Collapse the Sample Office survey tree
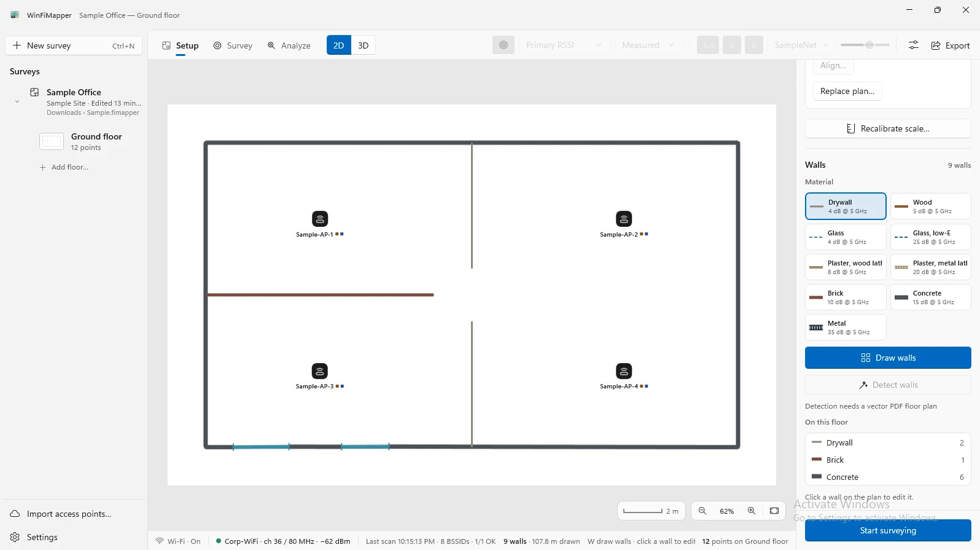Screen dimensions: 980x550 [x=17, y=101]
